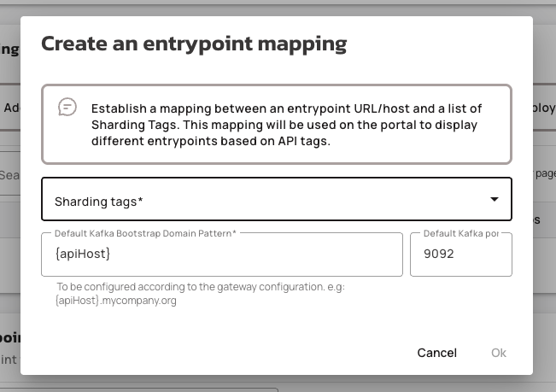
Task: Click the message bubble icon in info banner
Action: tap(67, 107)
